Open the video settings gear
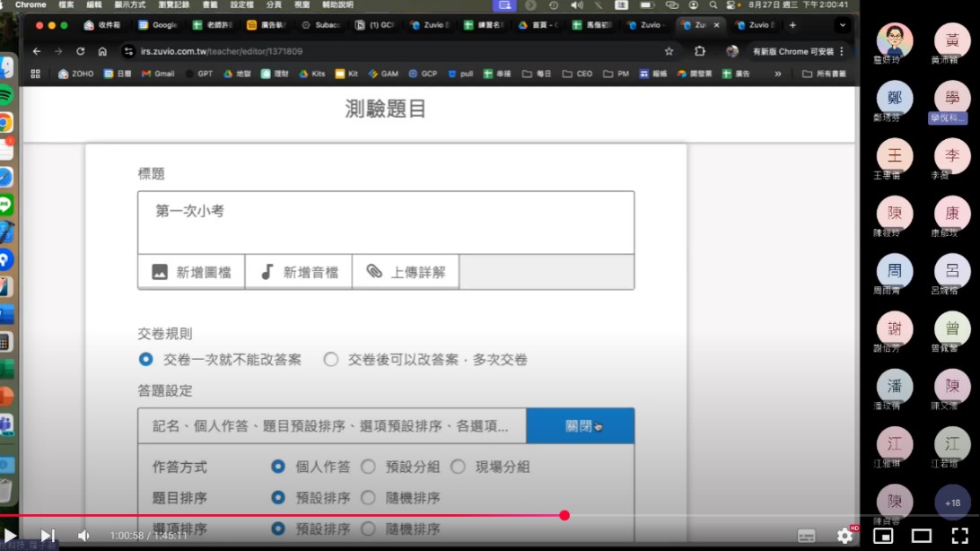 tap(844, 536)
